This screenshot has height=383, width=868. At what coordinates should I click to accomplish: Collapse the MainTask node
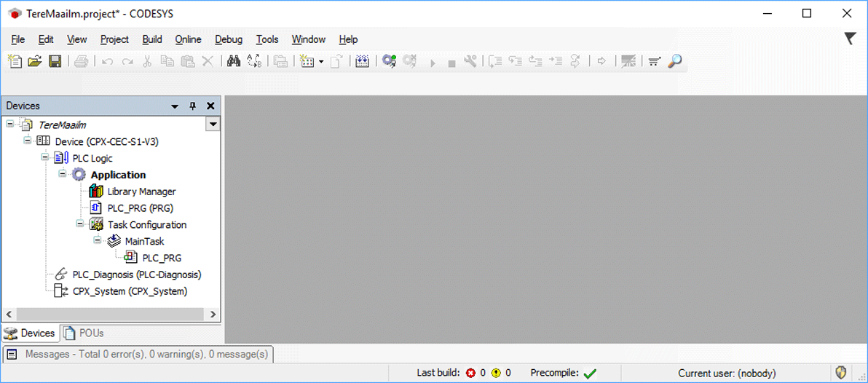98,240
